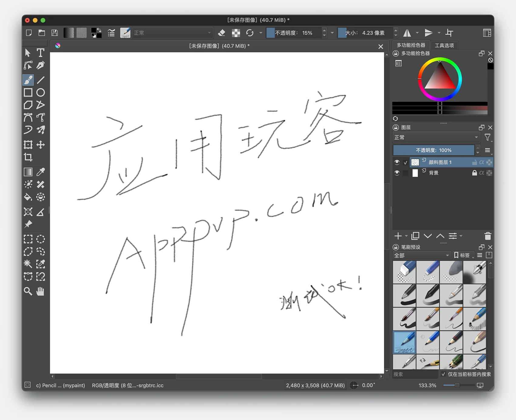This screenshot has width=516, height=420.
Task: Select the Move tool
Action: [40, 145]
